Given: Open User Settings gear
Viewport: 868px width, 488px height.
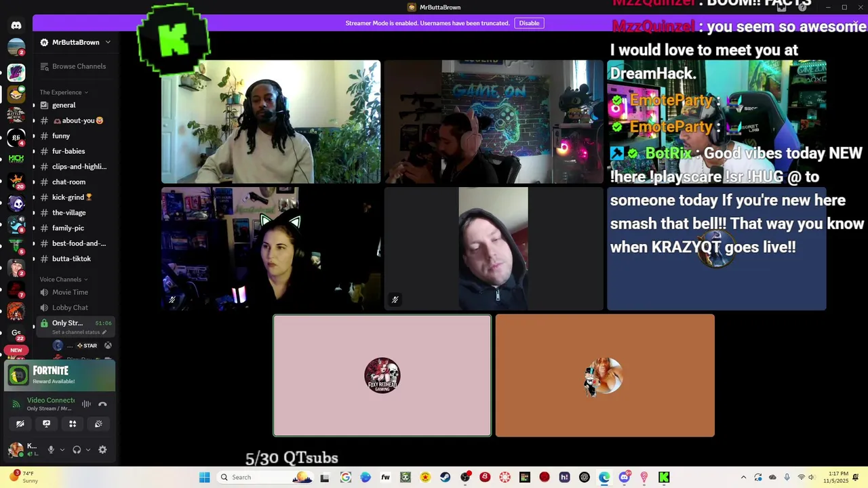Looking at the screenshot, I should [102, 449].
